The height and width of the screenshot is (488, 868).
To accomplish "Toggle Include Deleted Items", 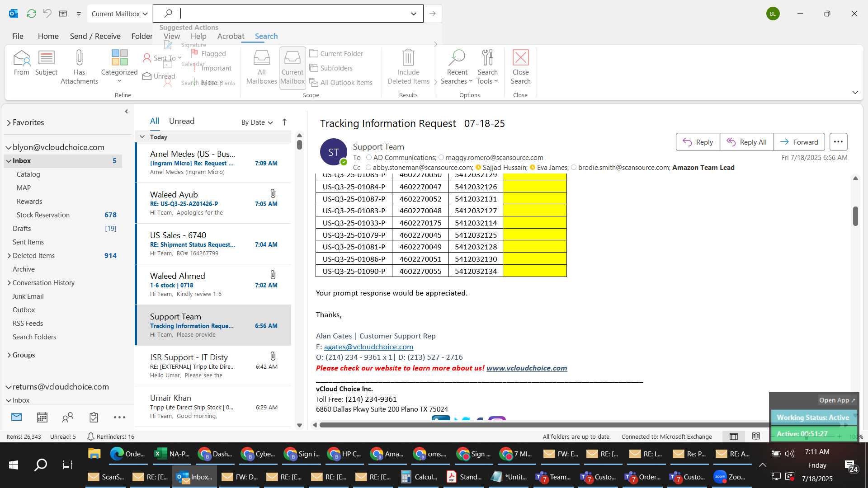I will [408, 67].
